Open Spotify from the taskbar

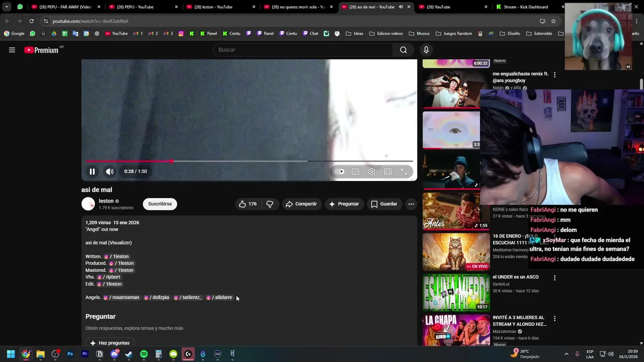point(144,354)
